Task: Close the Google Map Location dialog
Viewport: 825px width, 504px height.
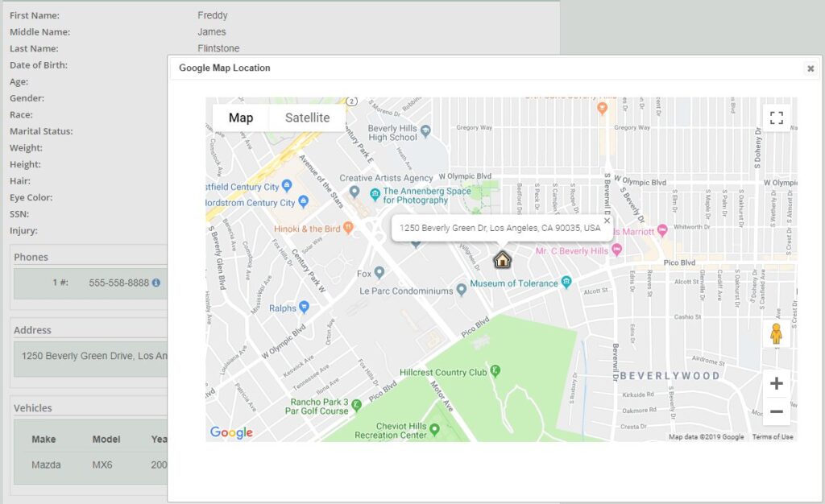Action: tap(810, 68)
